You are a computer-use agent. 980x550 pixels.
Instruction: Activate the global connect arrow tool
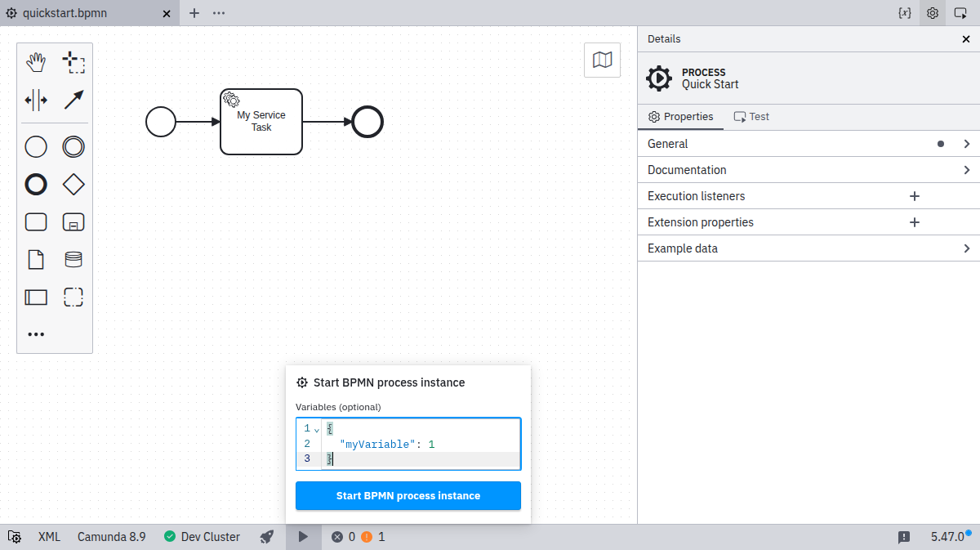[73, 100]
